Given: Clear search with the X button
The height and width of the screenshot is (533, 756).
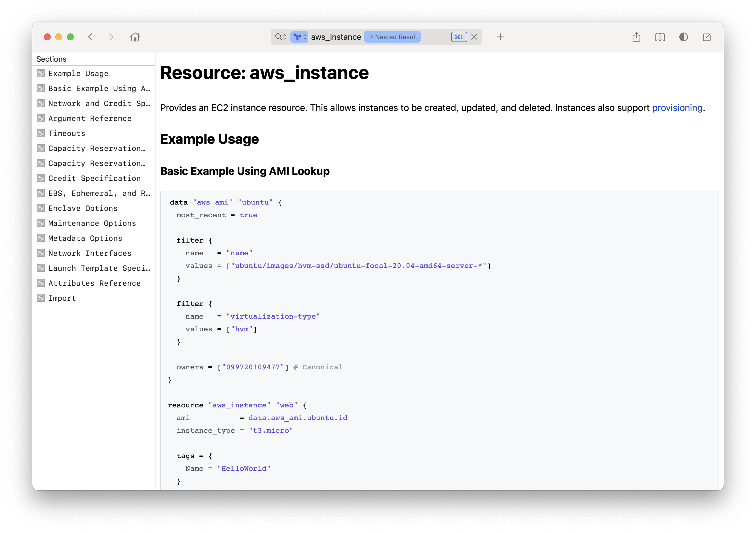Looking at the screenshot, I should pos(474,37).
